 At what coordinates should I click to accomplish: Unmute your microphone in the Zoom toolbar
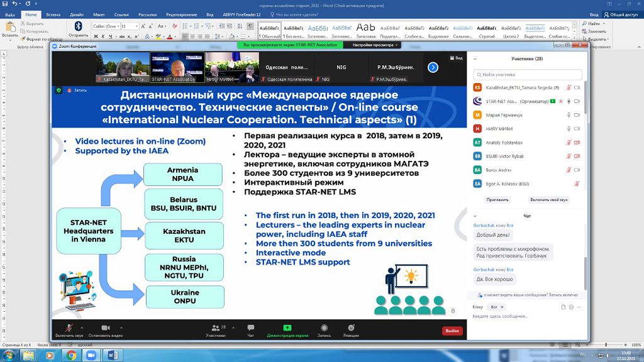[x=69, y=329]
